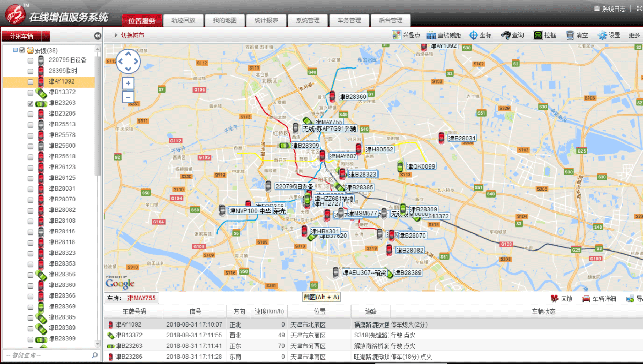Click the 清空 trash can icon
The width and height of the screenshot is (643, 364).
tap(570, 35)
